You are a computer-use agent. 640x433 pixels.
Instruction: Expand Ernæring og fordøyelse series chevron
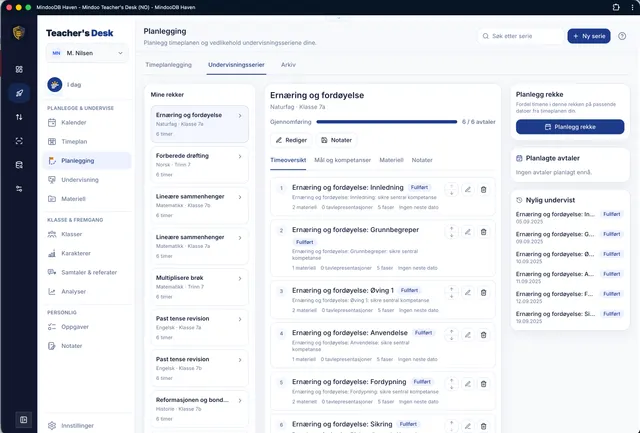pos(240,116)
